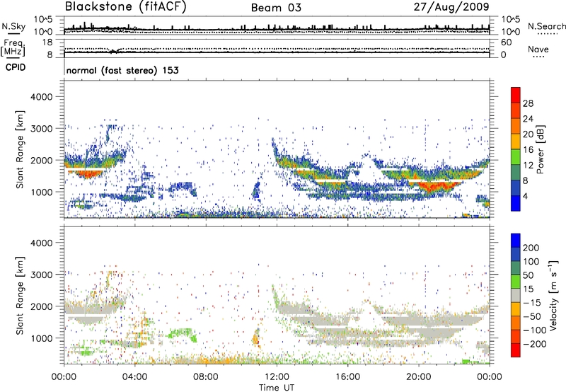Click the 'Velocity [m s-1]' color bar label
Image resolution: width=566 pixels, height=392 pixels.
click(x=553, y=295)
